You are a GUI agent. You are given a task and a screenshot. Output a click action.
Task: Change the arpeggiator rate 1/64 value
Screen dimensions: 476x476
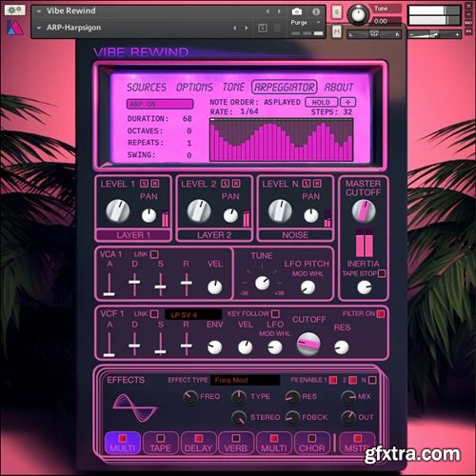249,111
